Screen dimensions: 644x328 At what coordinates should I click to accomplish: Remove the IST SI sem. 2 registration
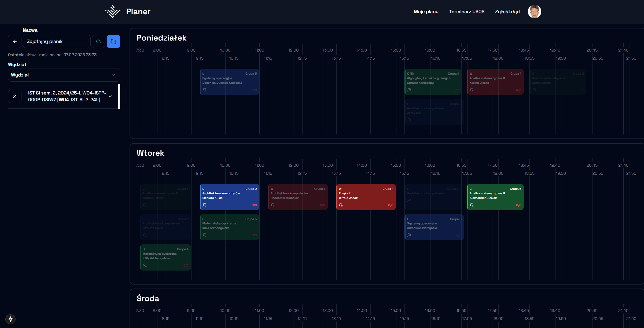click(x=15, y=96)
